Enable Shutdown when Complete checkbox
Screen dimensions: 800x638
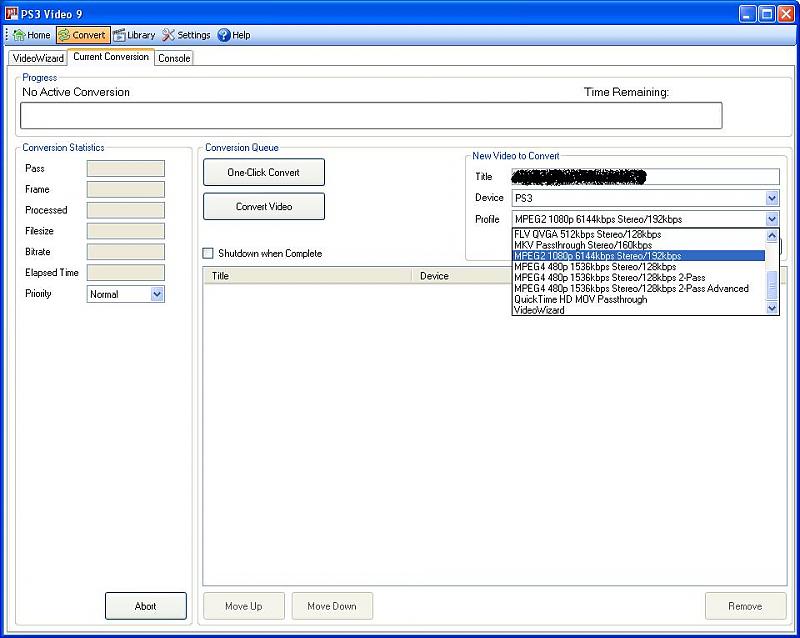coord(208,254)
